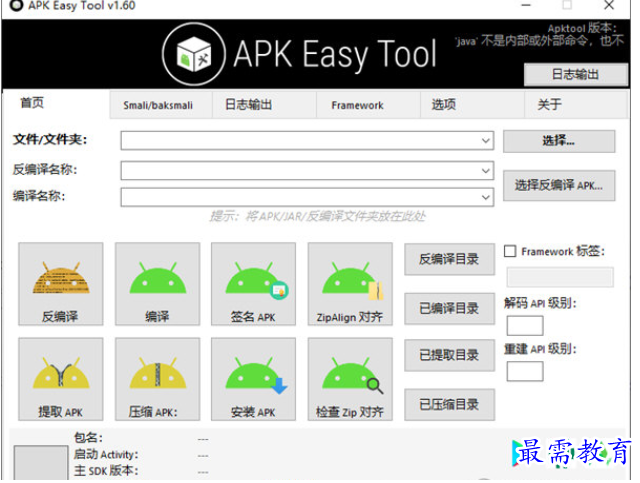Viewport: 640px width, 483px height.
Task: Click the 安装 APK install icon
Action: [253, 379]
